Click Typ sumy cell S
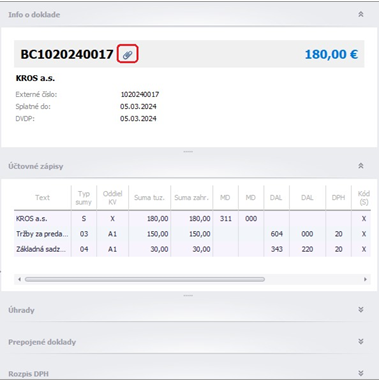379x380 pixels. click(84, 219)
